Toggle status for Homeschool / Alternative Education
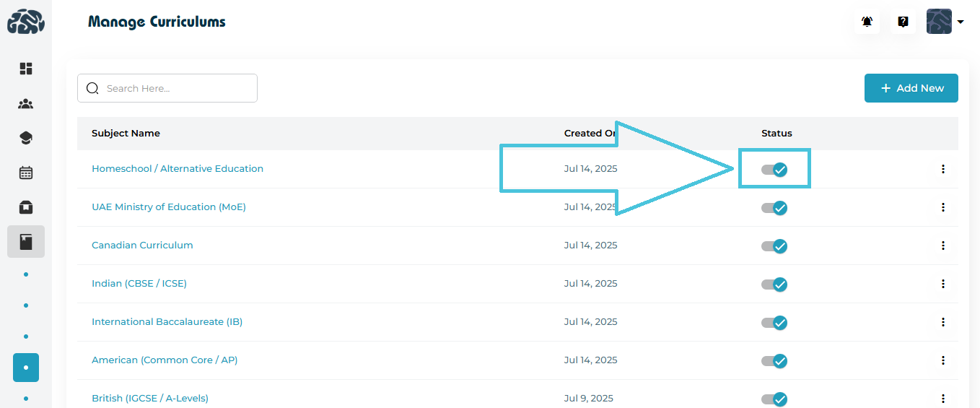The width and height of the screenshot is (980, 408). point(774,170)
